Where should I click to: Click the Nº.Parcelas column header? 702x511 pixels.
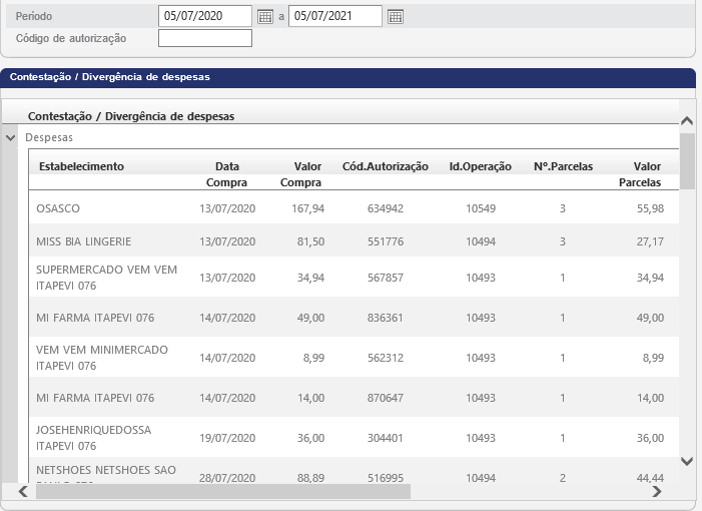pos(565,166)
